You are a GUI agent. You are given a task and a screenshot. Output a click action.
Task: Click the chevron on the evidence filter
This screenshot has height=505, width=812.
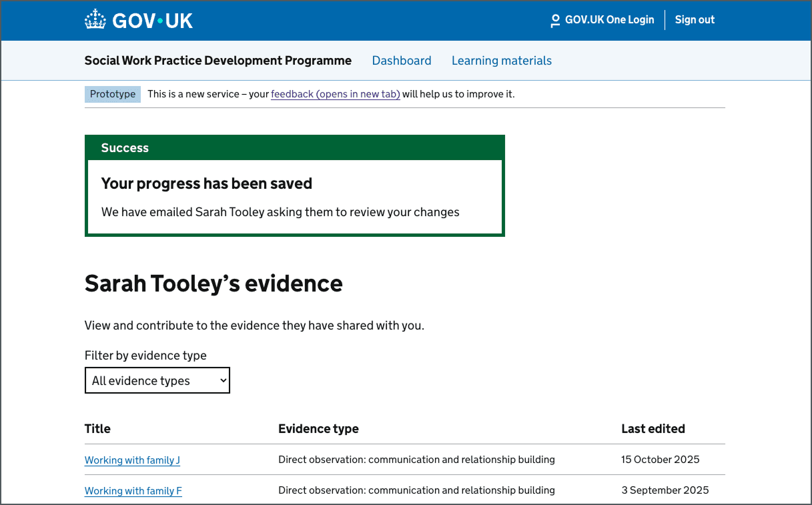coord(222,380)
